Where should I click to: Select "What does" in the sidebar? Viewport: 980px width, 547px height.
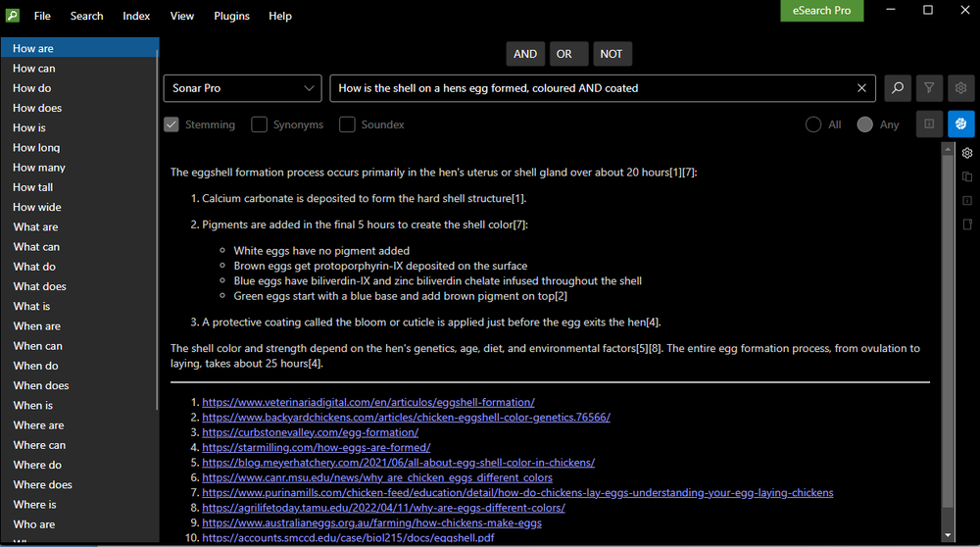click(x=79, y=286)
